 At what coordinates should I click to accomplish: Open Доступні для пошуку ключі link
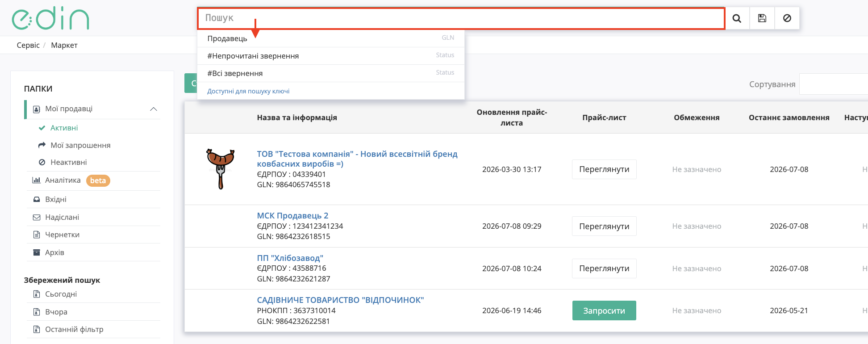(248, 91)
